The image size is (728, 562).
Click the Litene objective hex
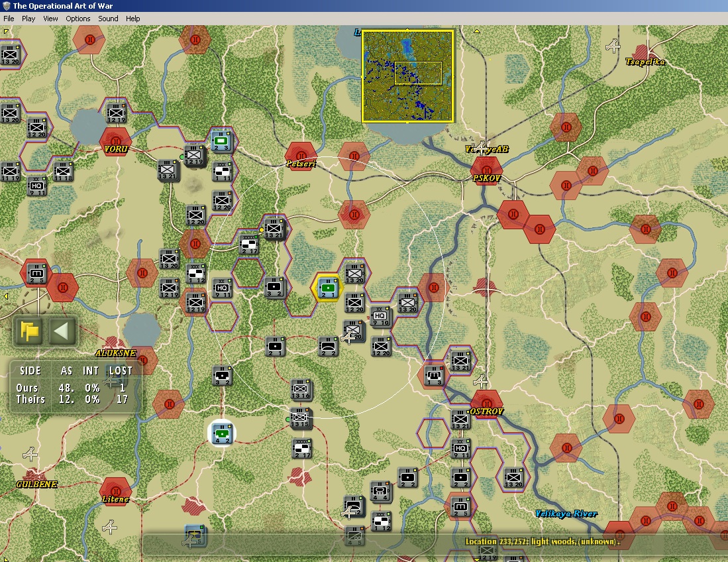[116, 491]
